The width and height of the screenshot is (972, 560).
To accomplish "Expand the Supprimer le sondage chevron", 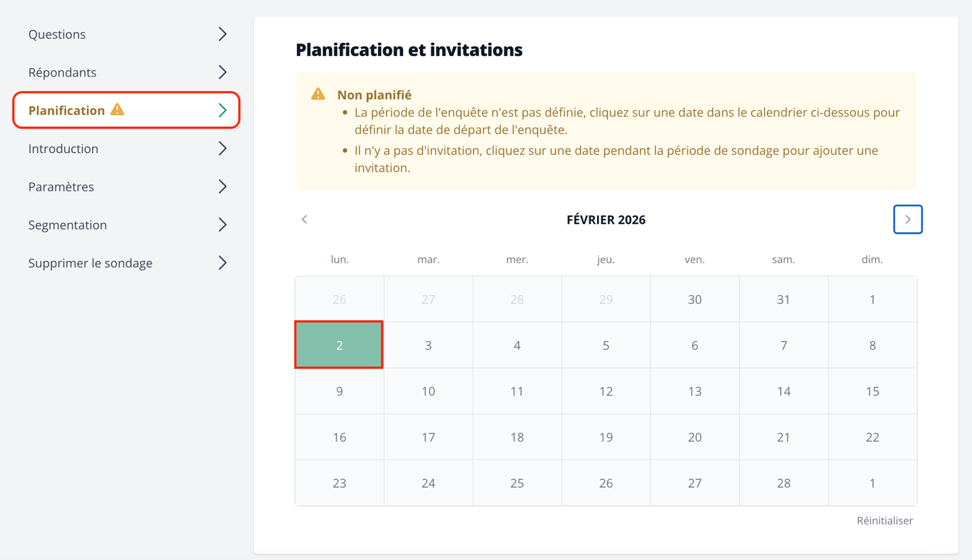I will click(223, 262).
